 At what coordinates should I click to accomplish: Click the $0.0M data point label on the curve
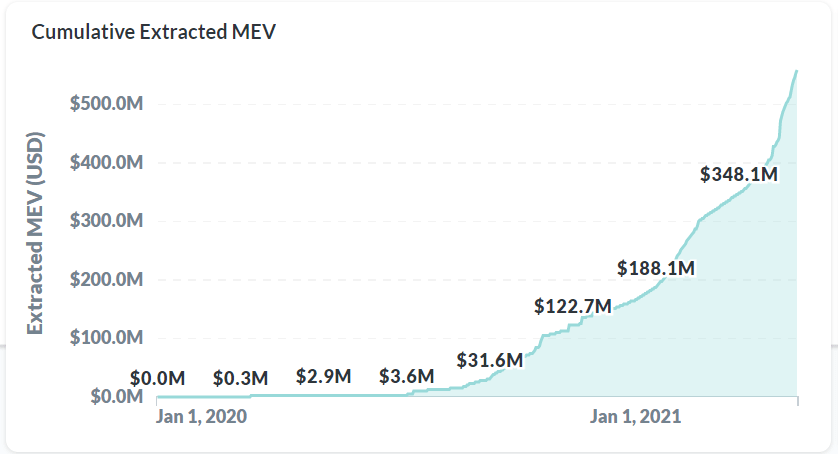click(158, 378)
